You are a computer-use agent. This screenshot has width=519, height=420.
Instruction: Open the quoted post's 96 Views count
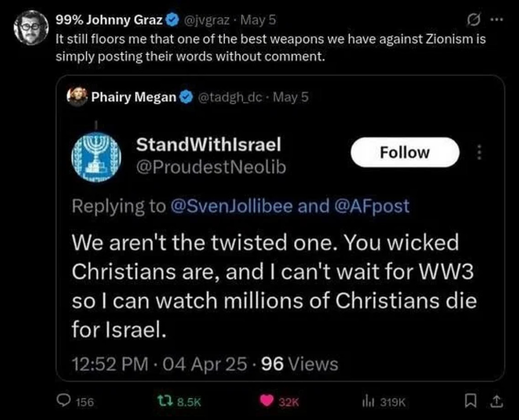click(300, 364)
